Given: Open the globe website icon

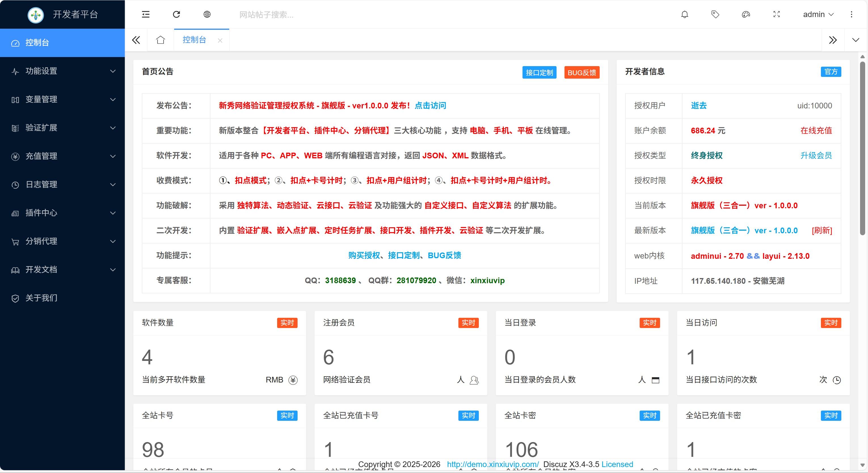Looking at the screenshot, I should click(x=207, y=14).
